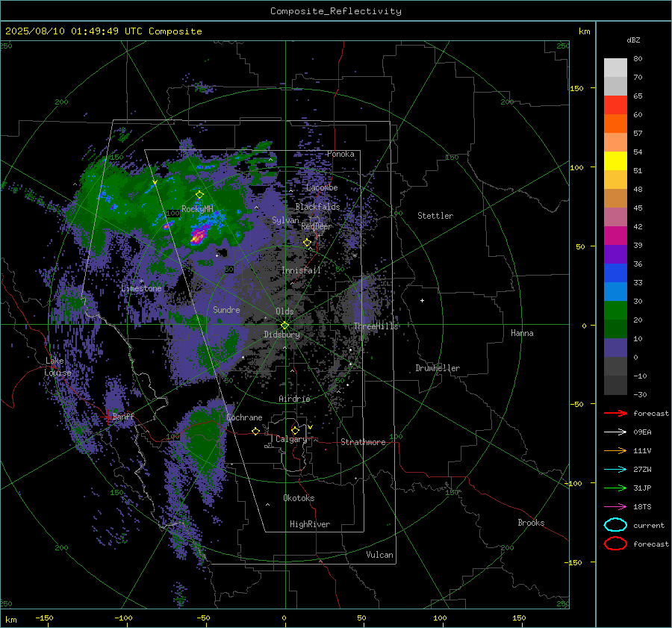The image size is (672, 628).
Task: Click the Ponoka town label
Action: 340,154
